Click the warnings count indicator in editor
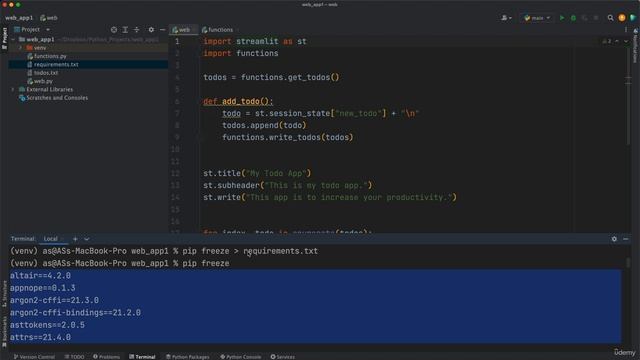The height and width of the screenshot is (360, 640). [607, 41]
